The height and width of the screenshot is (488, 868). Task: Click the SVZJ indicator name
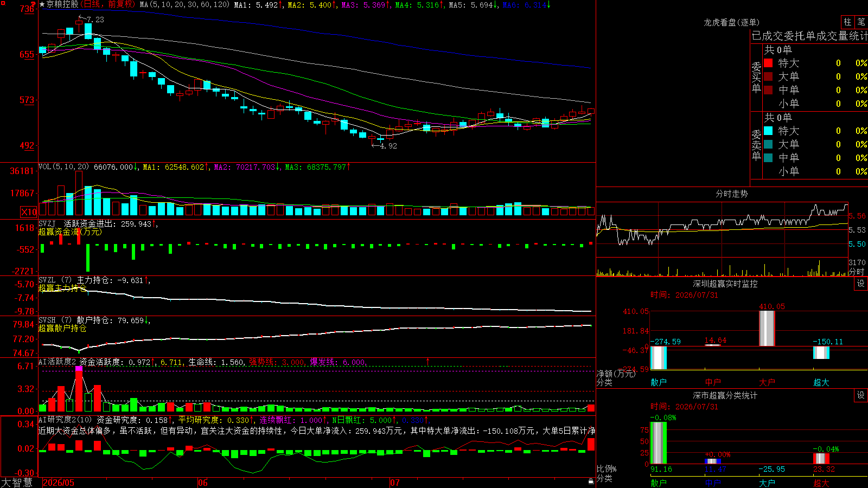47,223
